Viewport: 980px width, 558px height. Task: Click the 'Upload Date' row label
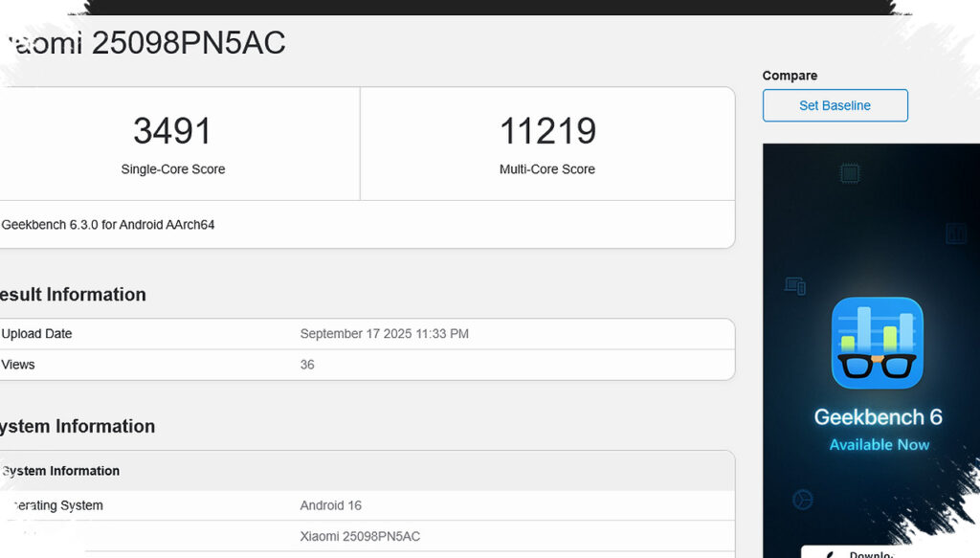click(36, 334)
